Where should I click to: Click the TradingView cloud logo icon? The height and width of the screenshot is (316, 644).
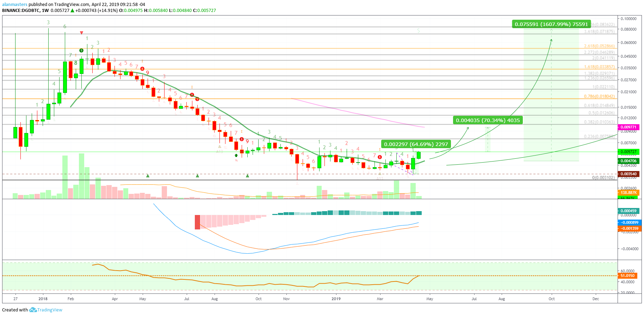[33, 310]
